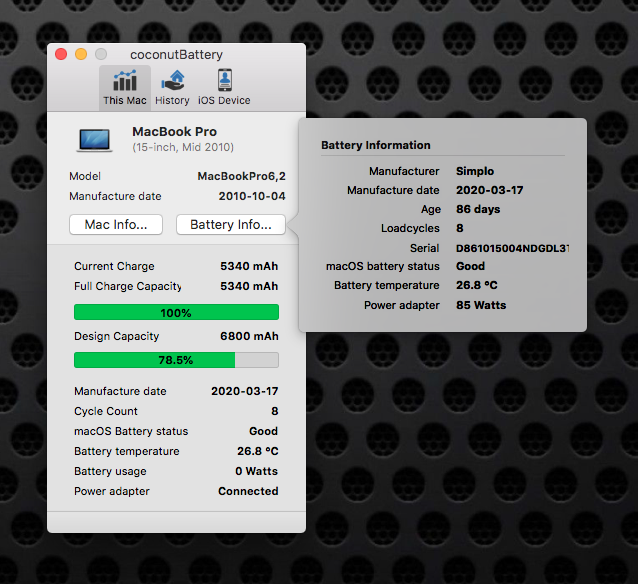
Task: Click the coconutBattery window title
Action: pyautogui.click(x=176, y=55)
